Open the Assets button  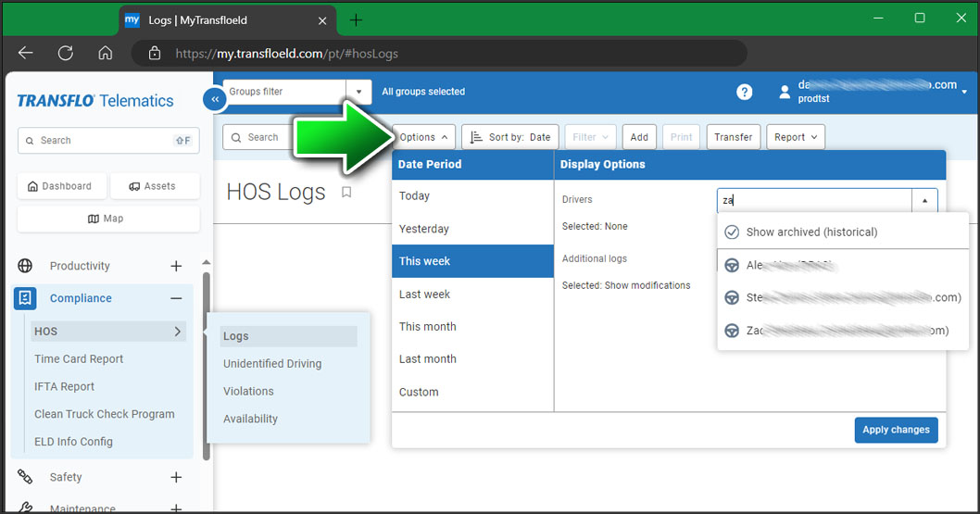point(155,186)
